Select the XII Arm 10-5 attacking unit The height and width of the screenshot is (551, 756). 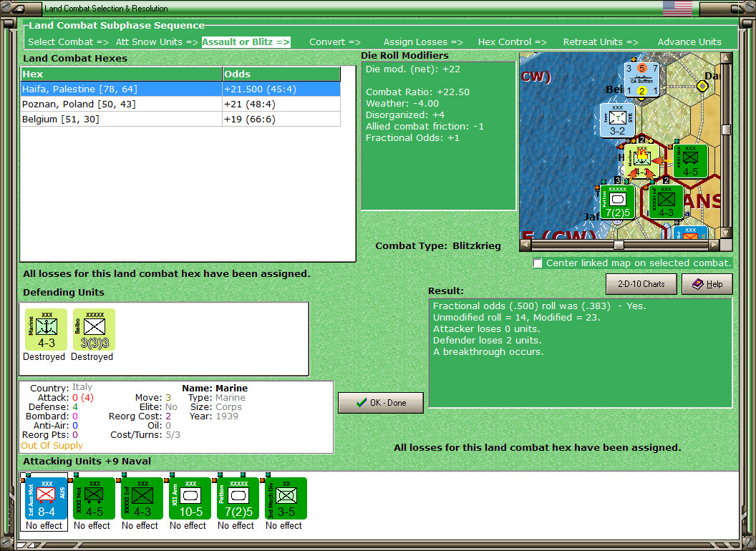190,499
